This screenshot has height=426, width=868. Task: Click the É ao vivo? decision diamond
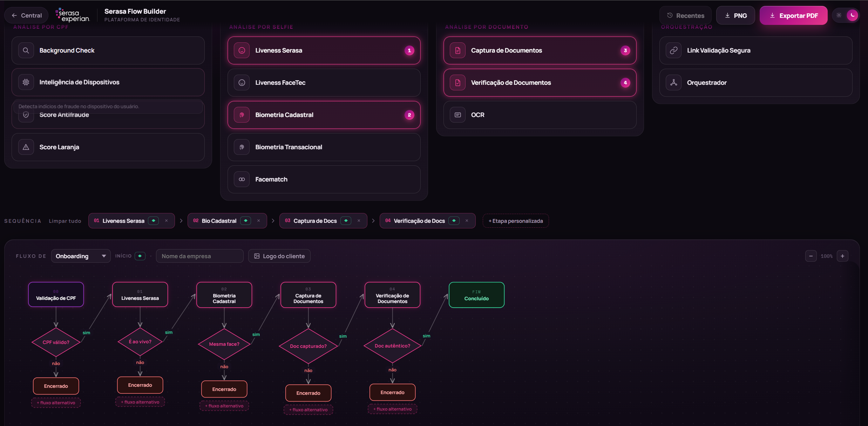click(x=140, y=342)
